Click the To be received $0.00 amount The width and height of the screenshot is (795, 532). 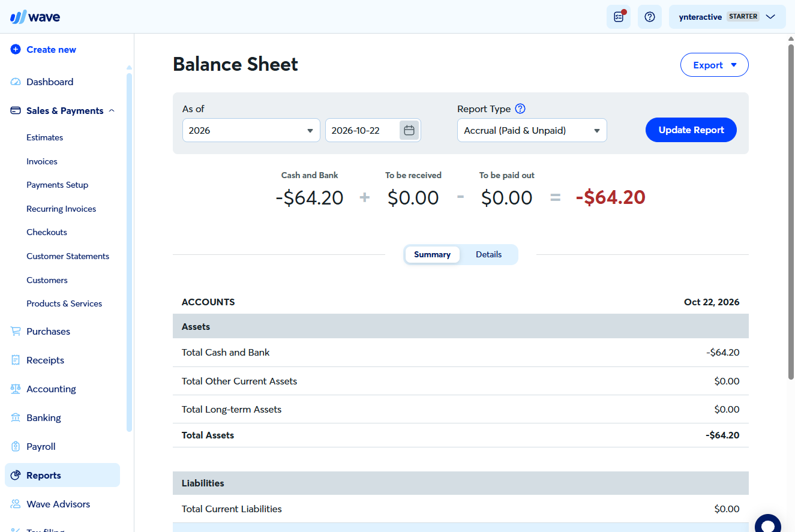[413, 198]
